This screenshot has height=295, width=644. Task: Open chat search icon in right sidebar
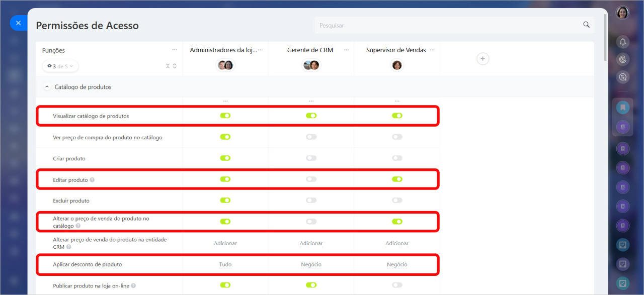623,77
